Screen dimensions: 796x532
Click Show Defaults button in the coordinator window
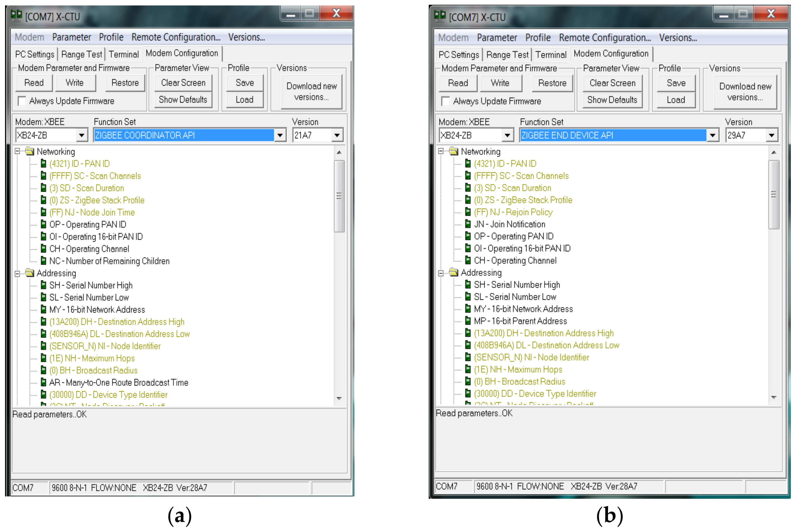tap(183, 100)
